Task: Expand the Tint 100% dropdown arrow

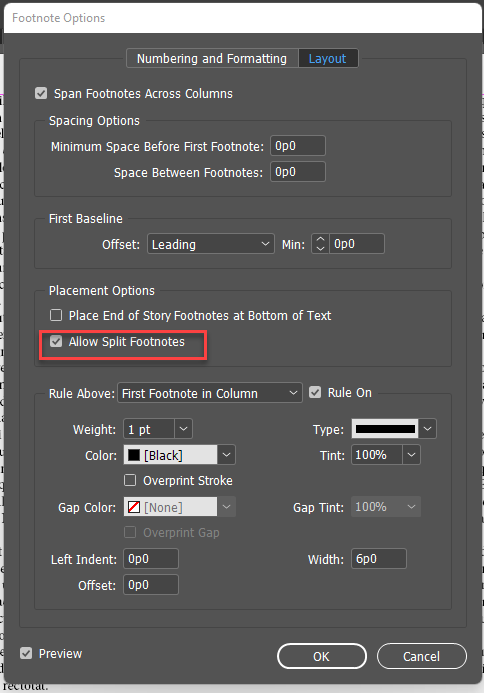Action: (412, 454)
